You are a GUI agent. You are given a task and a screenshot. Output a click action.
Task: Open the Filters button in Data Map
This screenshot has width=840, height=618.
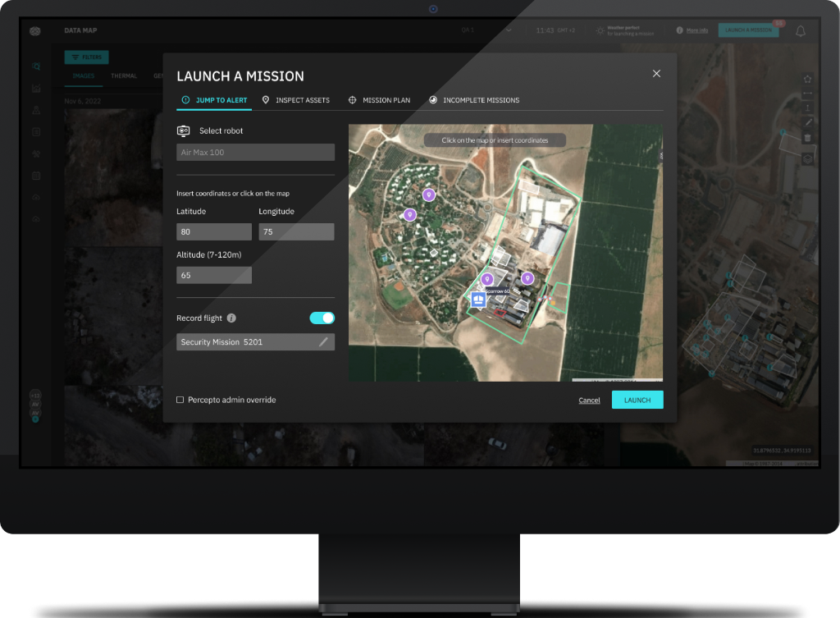click(87, 57)
